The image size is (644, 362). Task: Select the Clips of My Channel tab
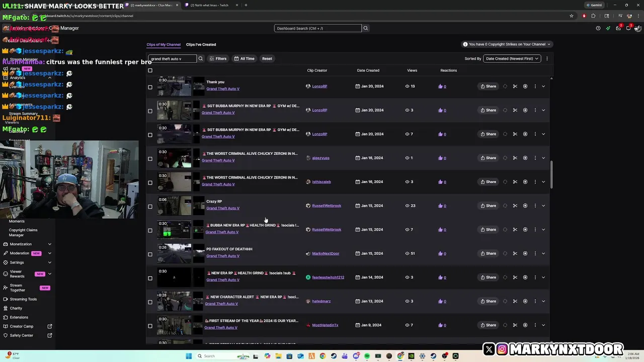click(x=164, y=44)
